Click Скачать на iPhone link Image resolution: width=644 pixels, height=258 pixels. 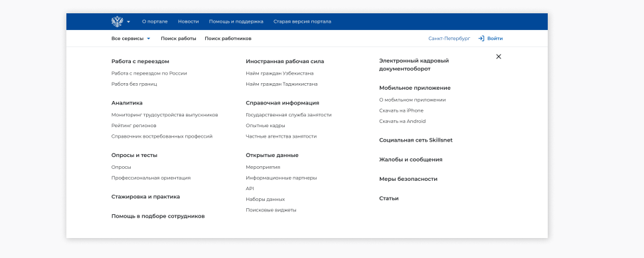pyautogui.click(x=401, y=110)
